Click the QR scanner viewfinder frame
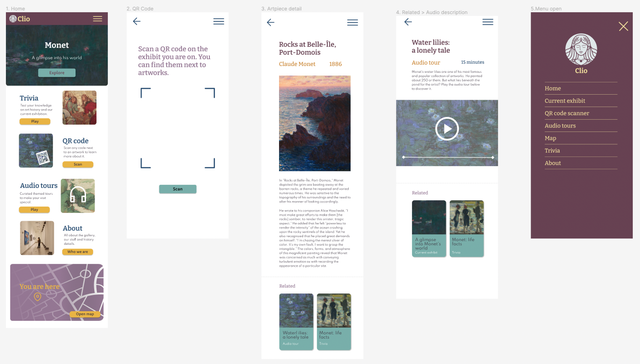This screenshot has width=640, height=364. [x=178, y=128]
